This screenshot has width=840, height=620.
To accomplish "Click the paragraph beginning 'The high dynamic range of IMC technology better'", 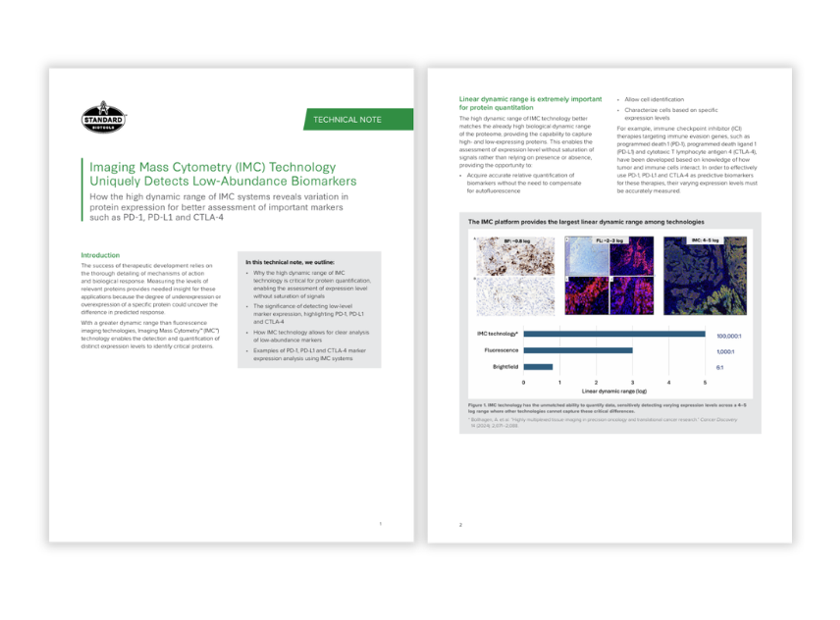I will (x=527, y=142).
